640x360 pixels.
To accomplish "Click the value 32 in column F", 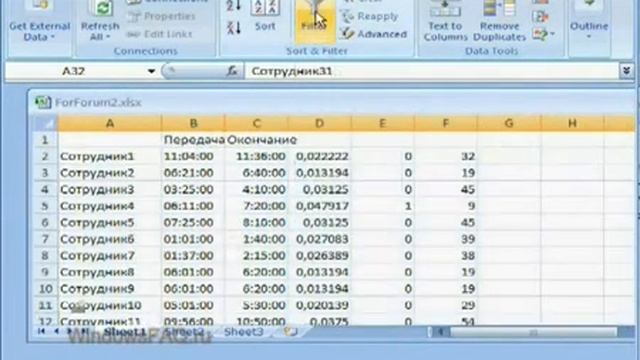I will point(446,156).
